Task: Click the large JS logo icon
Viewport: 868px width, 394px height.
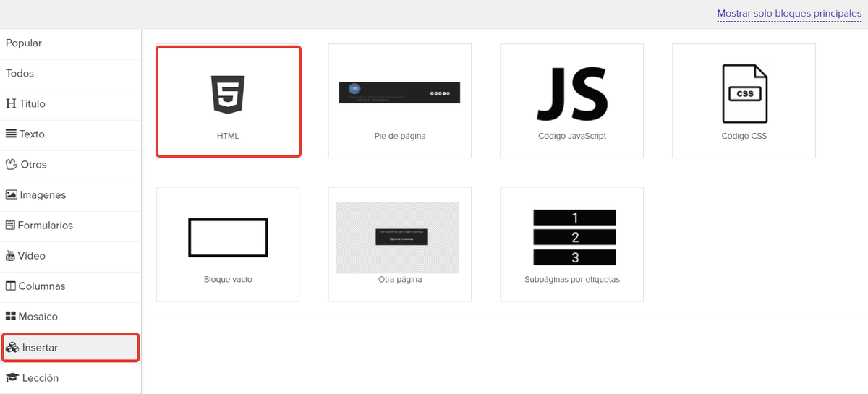Action: pos(572,94)
